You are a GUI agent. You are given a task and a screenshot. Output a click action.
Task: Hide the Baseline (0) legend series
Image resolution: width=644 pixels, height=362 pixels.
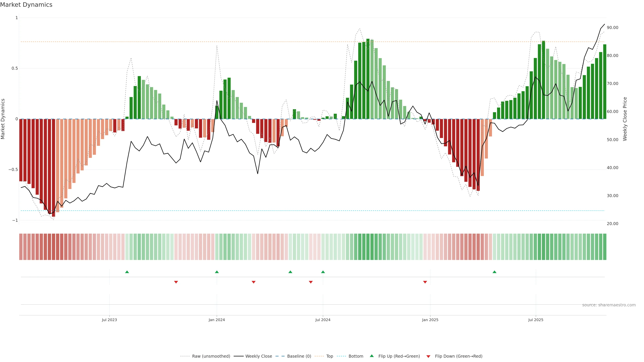click(299, 356)
